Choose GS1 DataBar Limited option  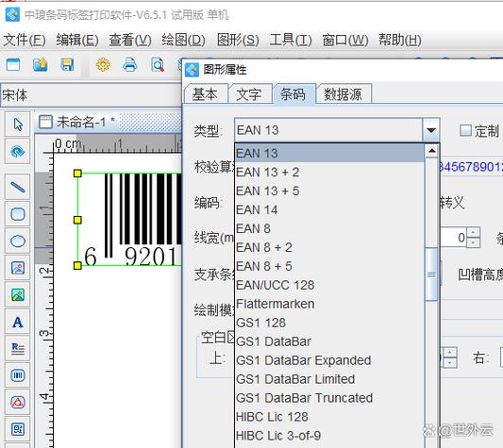tap(329, 379)
